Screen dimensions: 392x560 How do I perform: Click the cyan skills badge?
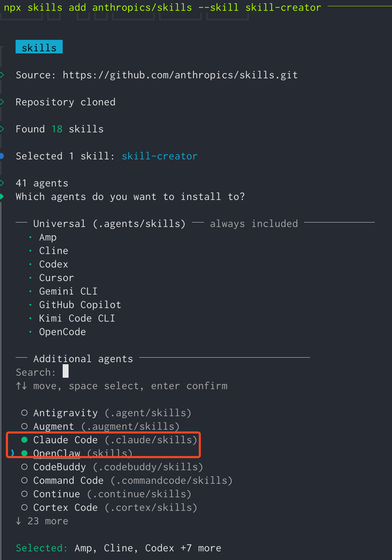pos(39,47)
